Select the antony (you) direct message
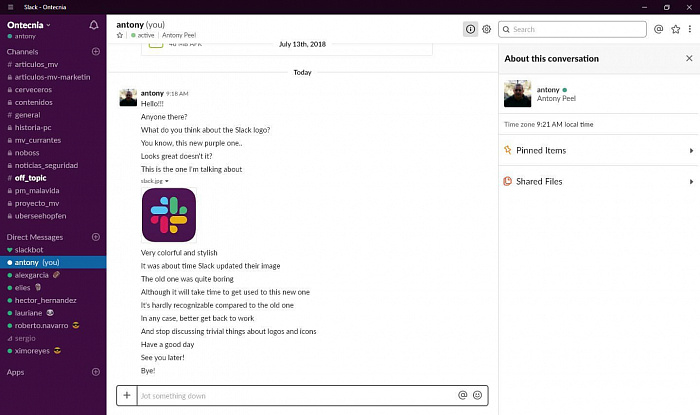 coord(53,262)
